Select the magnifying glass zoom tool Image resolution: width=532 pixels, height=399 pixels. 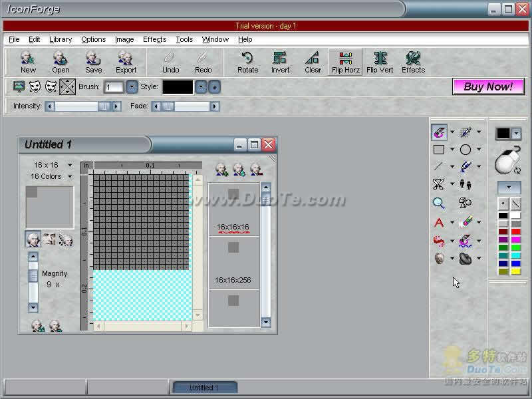[x=439, y=203]
